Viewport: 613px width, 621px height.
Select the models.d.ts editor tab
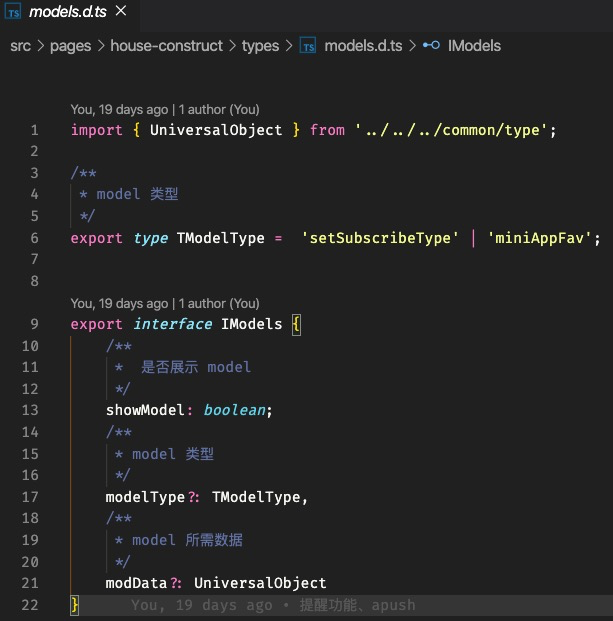point(69,14)
